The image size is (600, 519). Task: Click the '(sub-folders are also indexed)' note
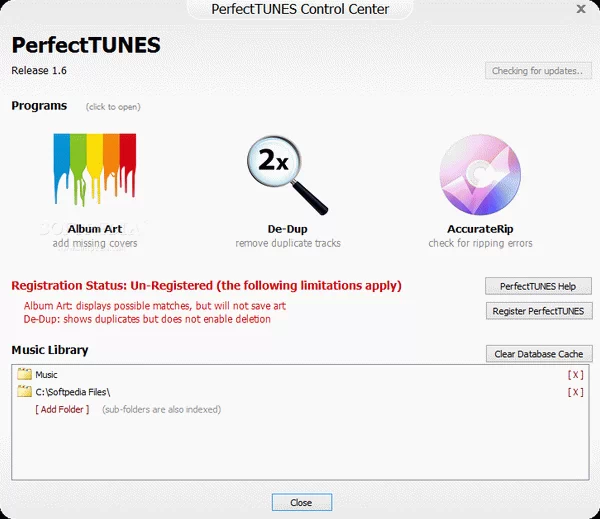coord(161,410)
